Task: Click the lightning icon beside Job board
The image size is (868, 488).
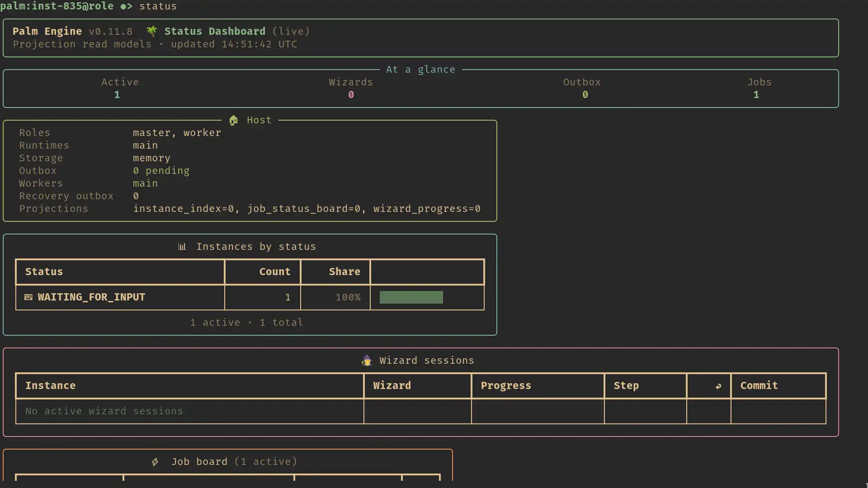Action: tap(155, 462)
